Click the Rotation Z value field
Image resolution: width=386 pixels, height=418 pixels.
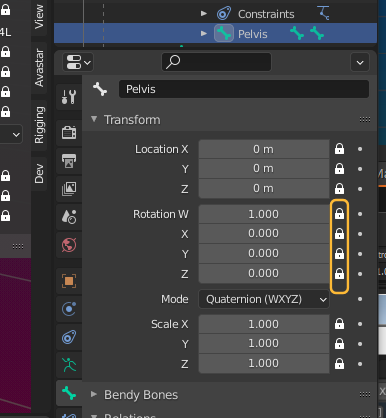tap(264, 273)
